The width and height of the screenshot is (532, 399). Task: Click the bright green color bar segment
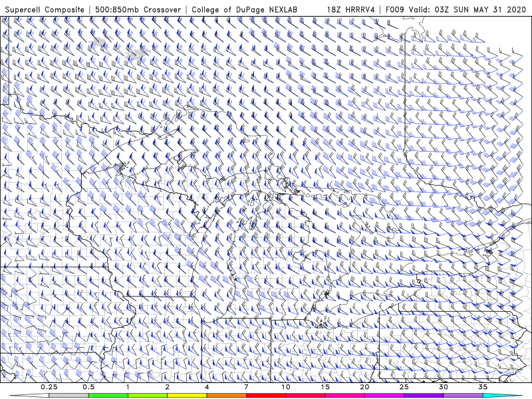point(108,396)
